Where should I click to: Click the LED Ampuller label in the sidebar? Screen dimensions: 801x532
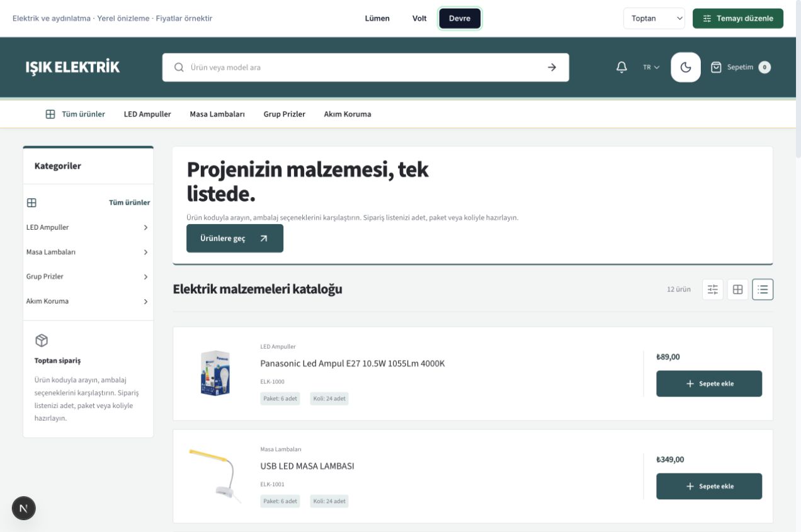coord(48,227)
